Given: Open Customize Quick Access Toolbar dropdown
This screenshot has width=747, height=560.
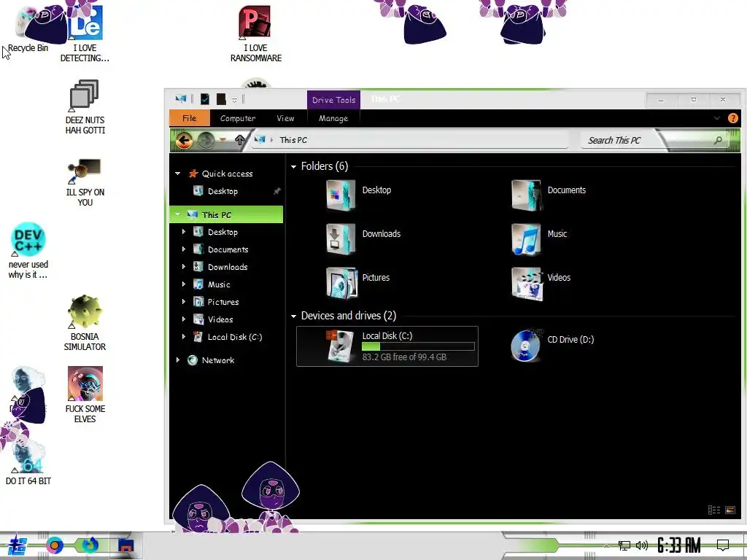Looking at the screenshot, I should [x=234, y=100].
